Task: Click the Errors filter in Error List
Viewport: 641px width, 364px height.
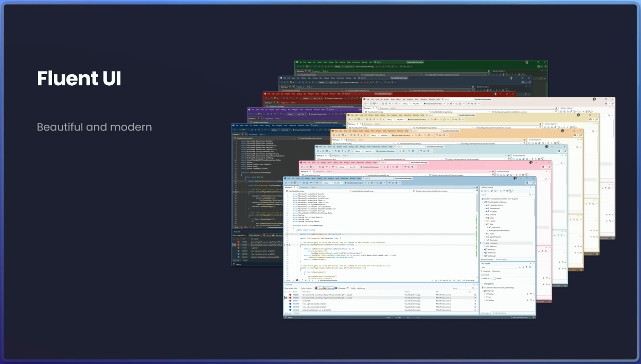Action: (x=320, y=288)
